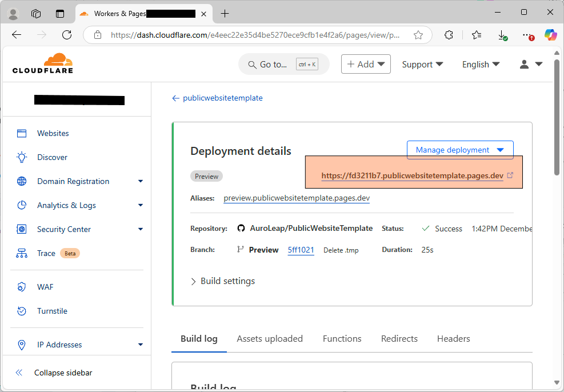Switch to the Assets uploaded tab
Viewport: 564px width, 392px height.
pos(270,339)
